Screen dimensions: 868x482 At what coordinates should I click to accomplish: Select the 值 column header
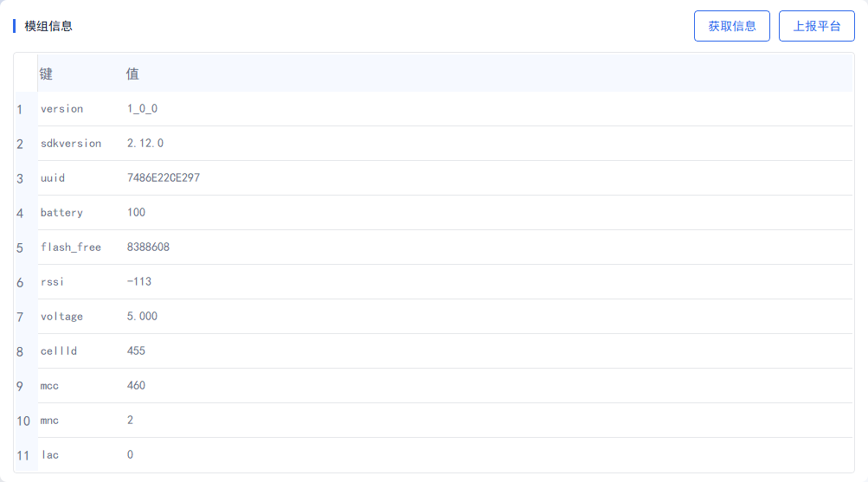tap(488, 73)
